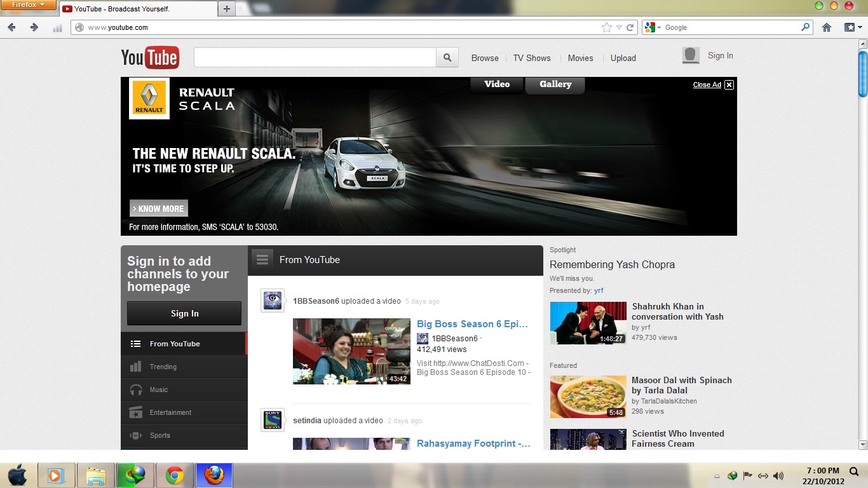Click the YouTube search input field
The width and height of the screenshot is (868, 488).
[x=315, y=57]
